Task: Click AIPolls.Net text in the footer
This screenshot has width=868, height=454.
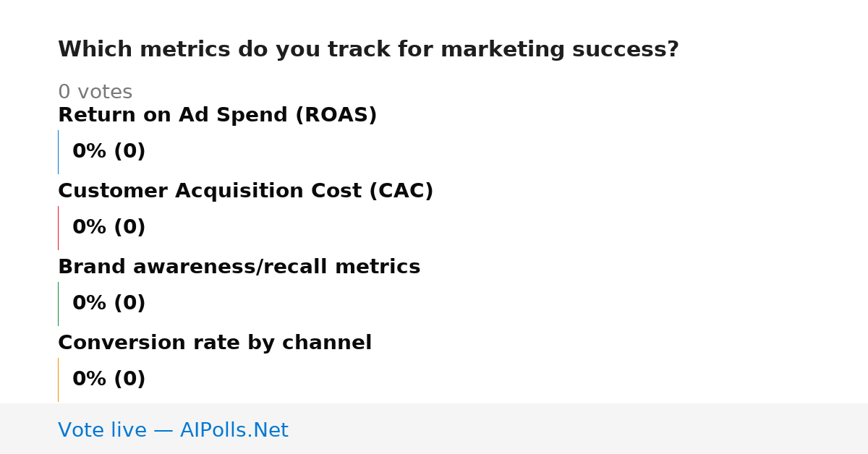Action: (x=234, y=430)
